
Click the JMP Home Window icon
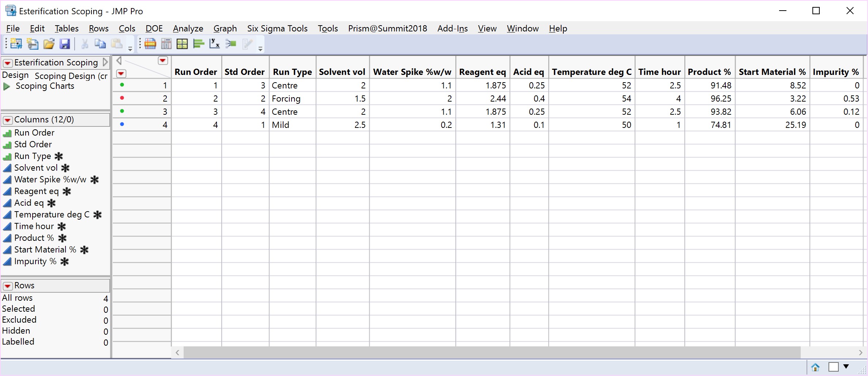tap(815, 367)
